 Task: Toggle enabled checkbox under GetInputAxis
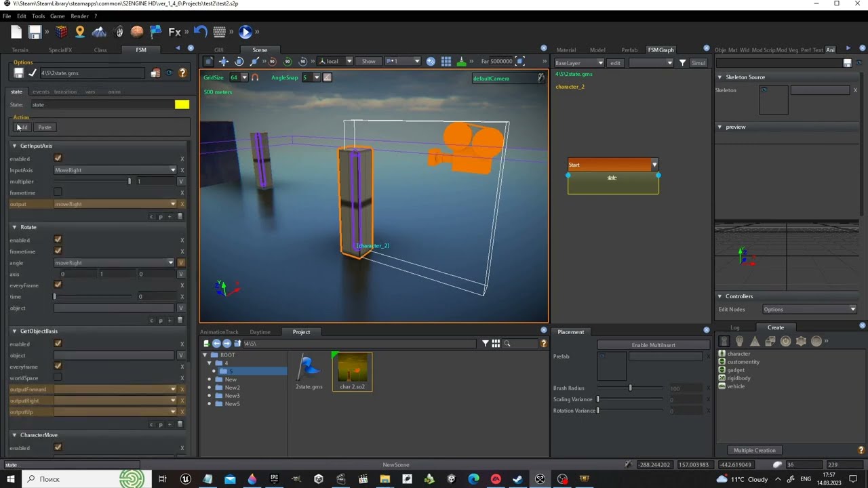pyautogui.click(x=58, y=158)
